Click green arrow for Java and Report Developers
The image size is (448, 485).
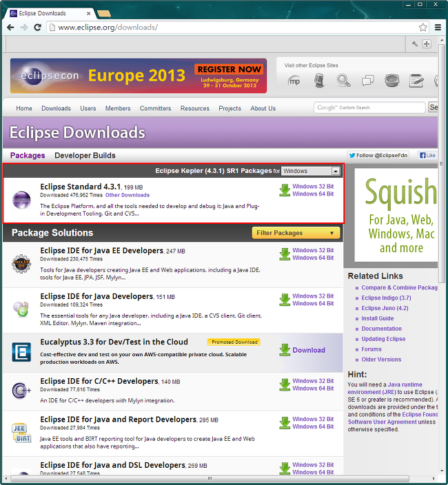tap(285, 423)
